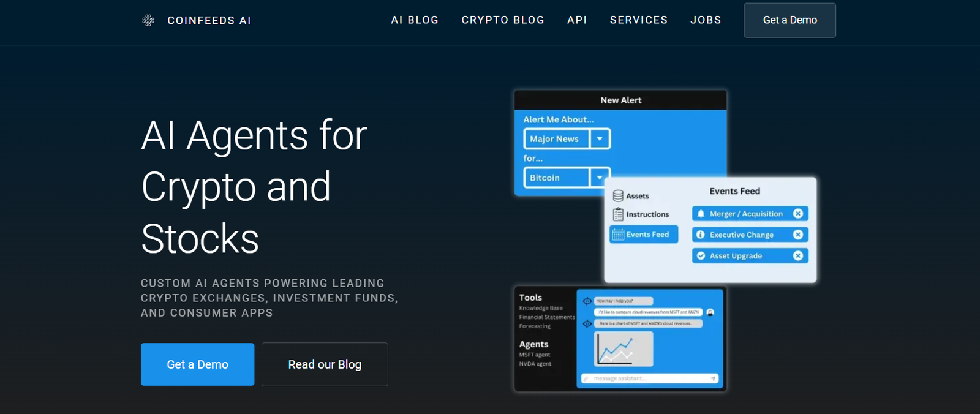The width and height of the screenshot is (980, 414).
Task: Click the blue Get a Demo button
Action: point(197,364)
